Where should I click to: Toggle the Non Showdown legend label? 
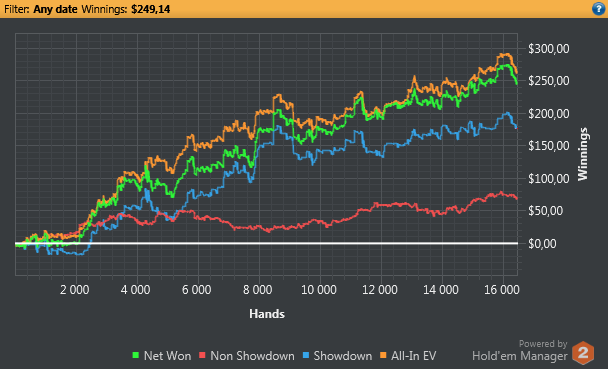(x=252, y=356)
